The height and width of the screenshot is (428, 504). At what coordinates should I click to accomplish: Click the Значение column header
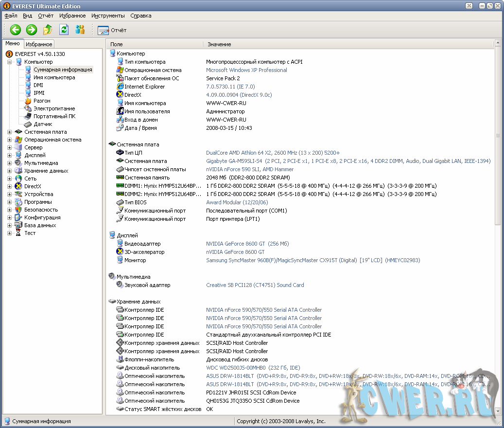219,44
